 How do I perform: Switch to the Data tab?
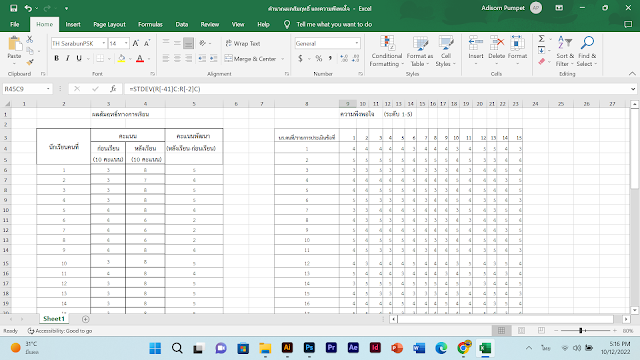coord(182,24)
